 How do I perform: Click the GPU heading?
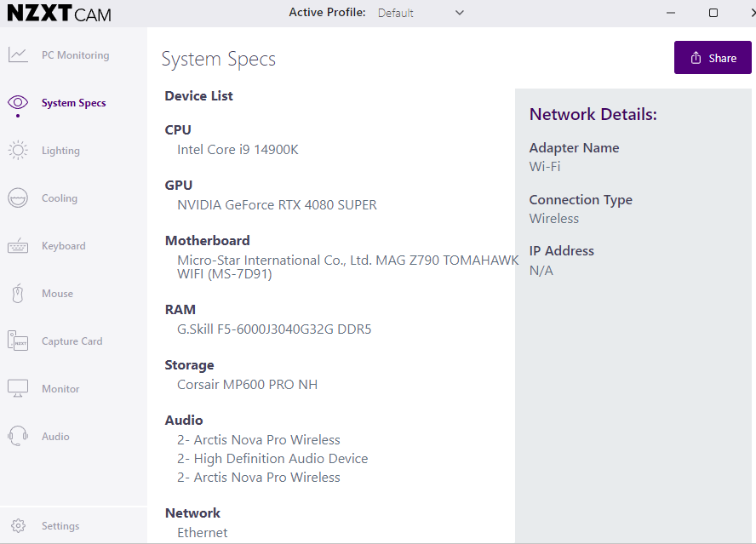coord(179,186)
